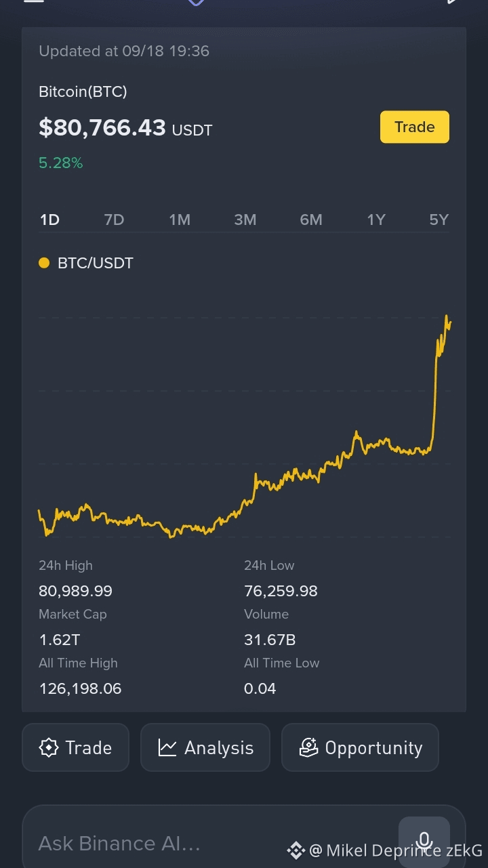Show the 3M price chart

click(x=245, y=220)
